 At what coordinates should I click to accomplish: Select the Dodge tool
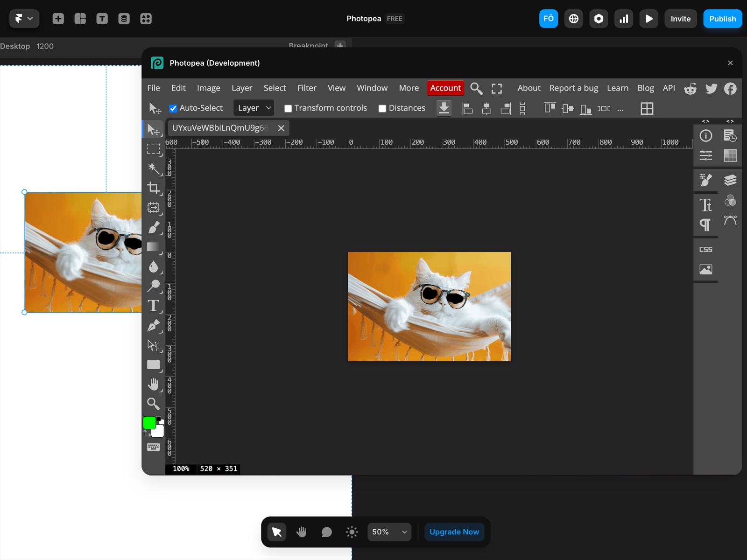pyautogui.click(x=154, y=286)
